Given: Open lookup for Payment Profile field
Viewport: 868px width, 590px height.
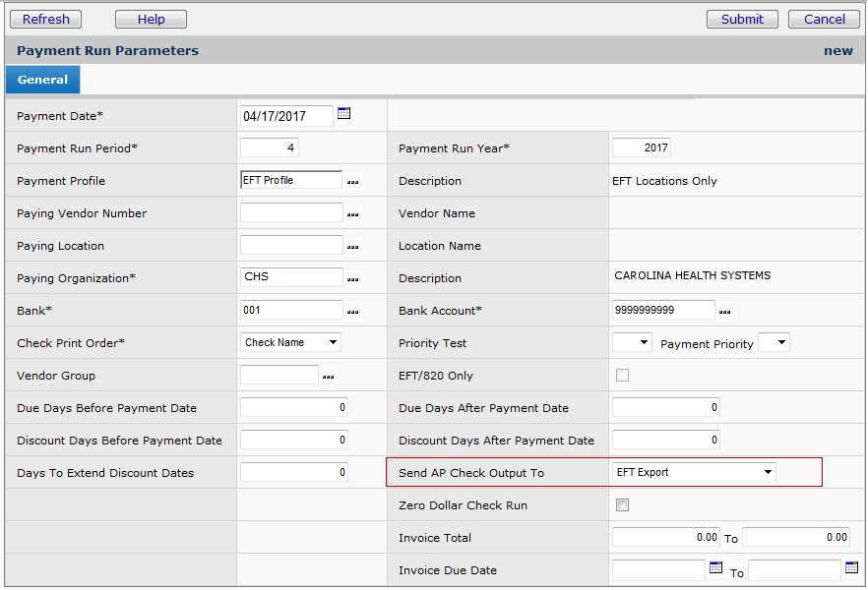Looking at the screenshot, I should pyautogui.click(x=352, y=182).
